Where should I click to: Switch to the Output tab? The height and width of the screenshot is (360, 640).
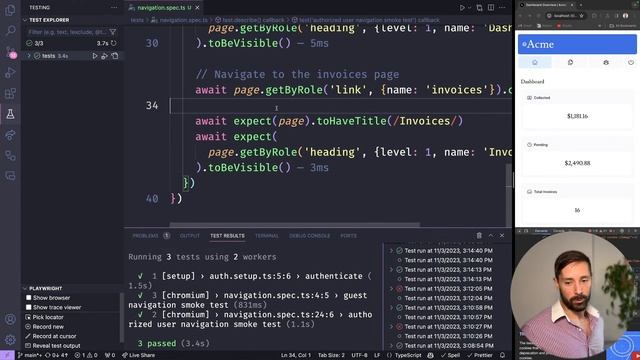190,236
